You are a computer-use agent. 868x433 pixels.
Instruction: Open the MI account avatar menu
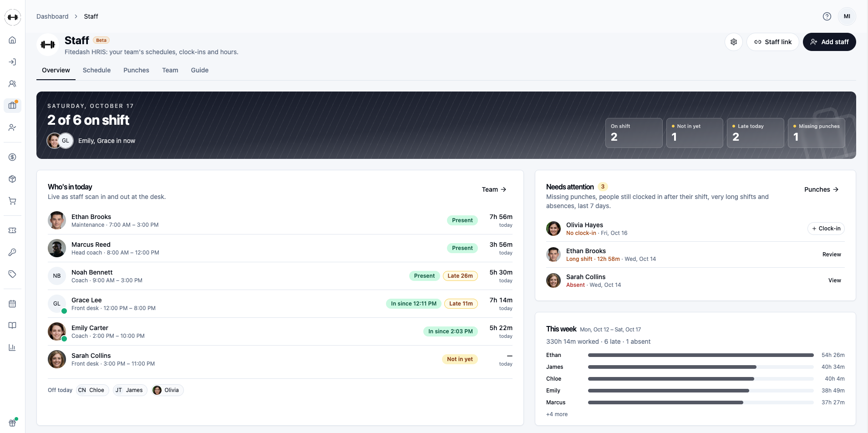847,16
